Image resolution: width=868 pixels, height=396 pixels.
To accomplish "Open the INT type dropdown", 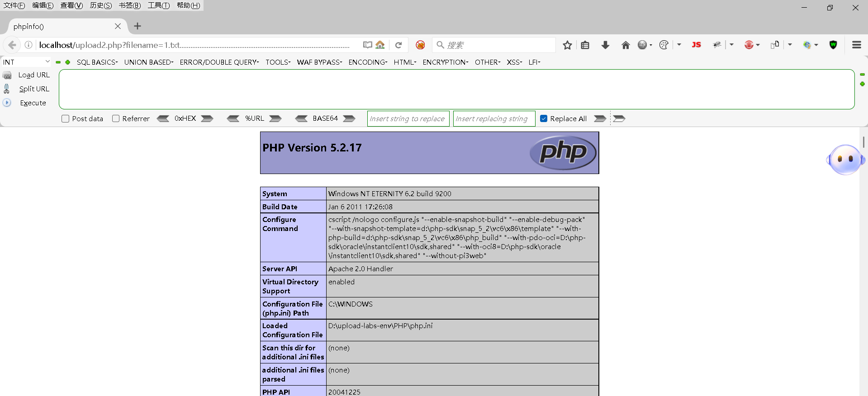I will pyautogui.click(x=26, y=62).
